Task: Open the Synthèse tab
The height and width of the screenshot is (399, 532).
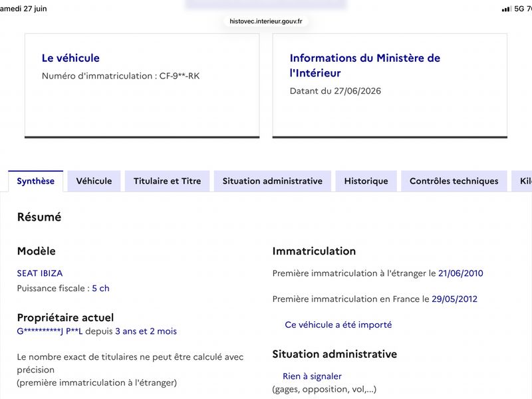Action: 36,181
